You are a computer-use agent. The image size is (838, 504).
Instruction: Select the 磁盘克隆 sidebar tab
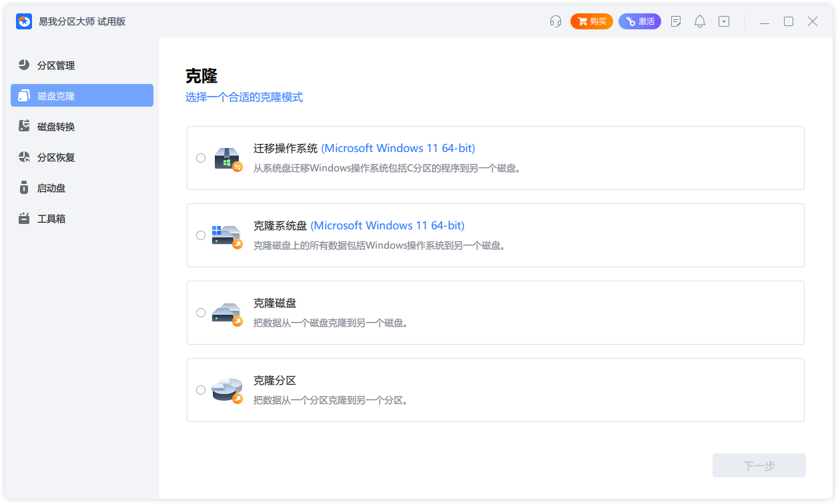tap(82, 95)
